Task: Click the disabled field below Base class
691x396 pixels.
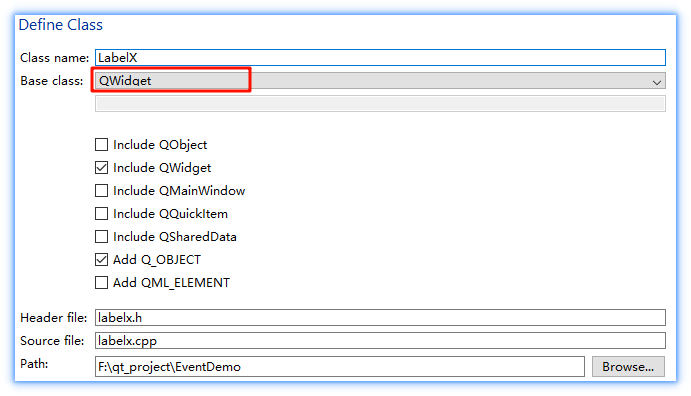Action: pos(380,104)
